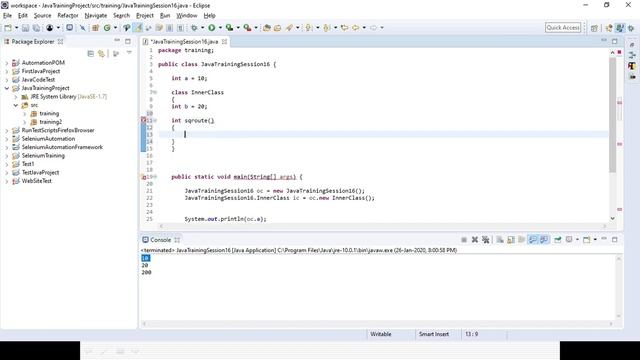Image resolution: width=640 pixels, height=360 pixels.
Task: Open the Refactor menu
Action: [x=68, y=16]
